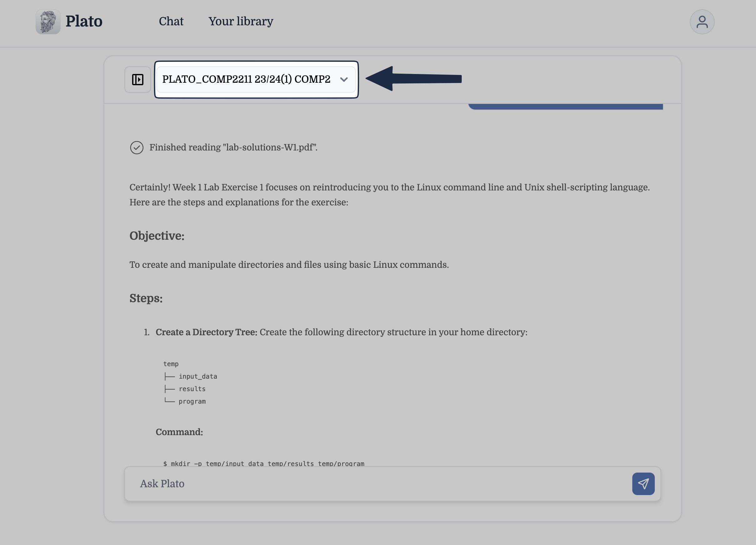756x545 pixels.
Task: Open the PLATO_COMP2211 course dropdown
Action: (246, 79)
